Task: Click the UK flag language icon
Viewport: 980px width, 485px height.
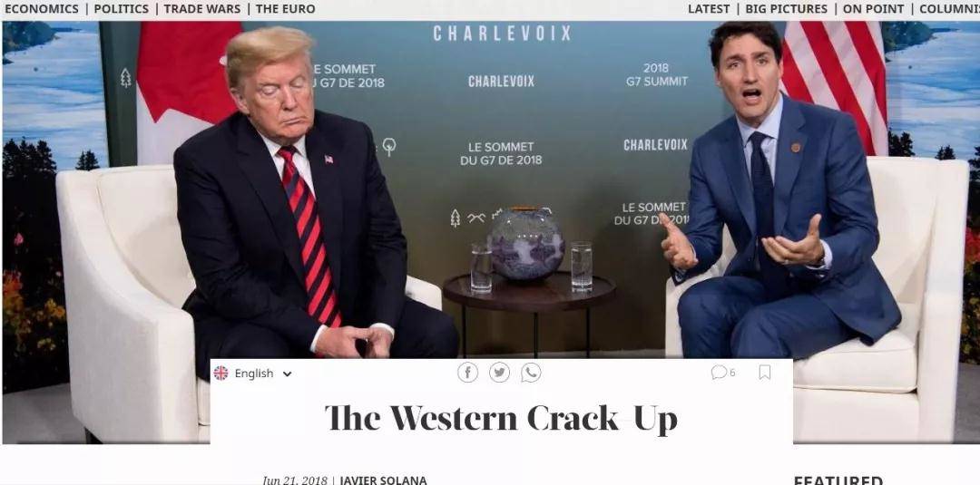Action: [220, 373]
